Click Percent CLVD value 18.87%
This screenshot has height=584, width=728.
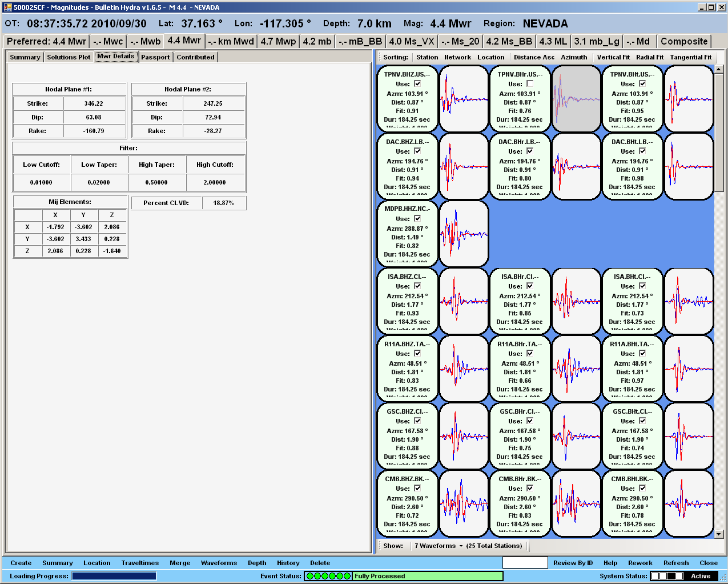[223, 203]
